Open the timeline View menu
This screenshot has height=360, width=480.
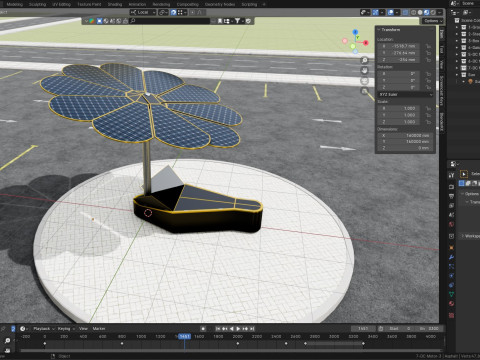pos(83,329)
